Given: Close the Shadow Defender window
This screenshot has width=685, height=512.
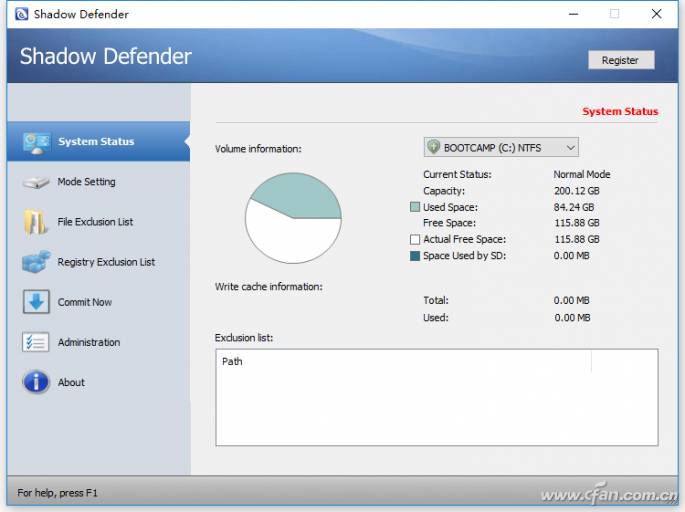Looking at the screenshot, I should click(656, 14).
